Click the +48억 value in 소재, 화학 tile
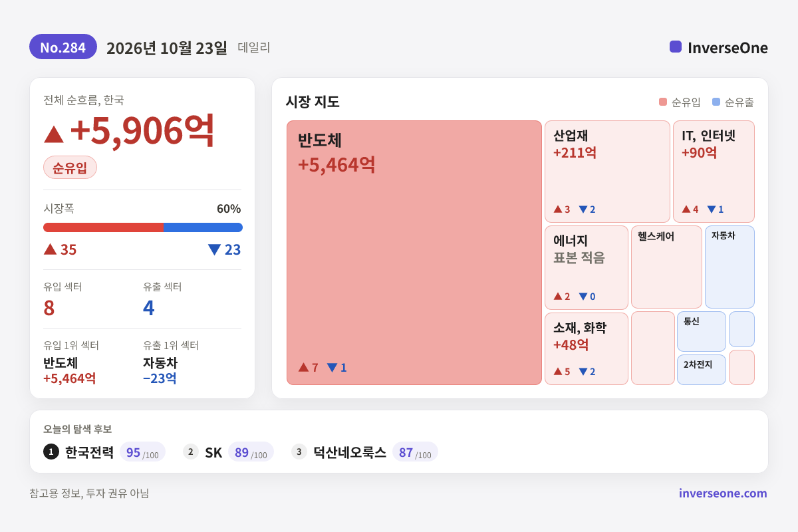The height and width of the screenshot is (532, 798). click(571, 345)
